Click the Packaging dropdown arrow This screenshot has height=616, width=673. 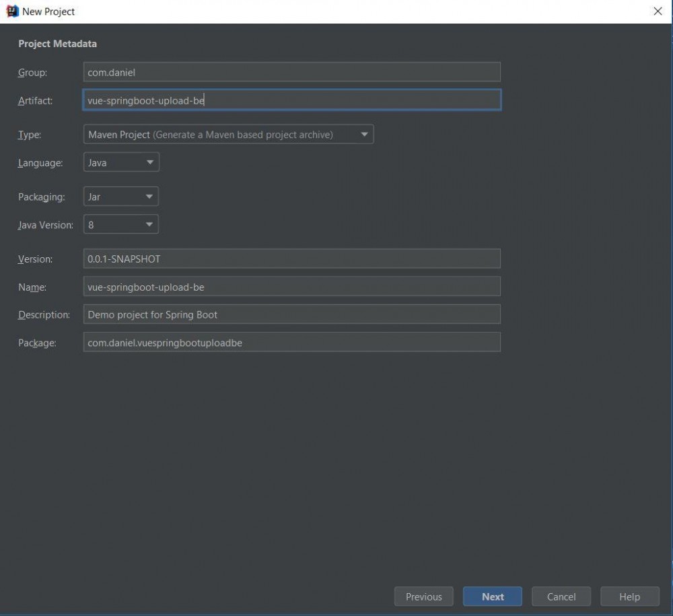150,196
